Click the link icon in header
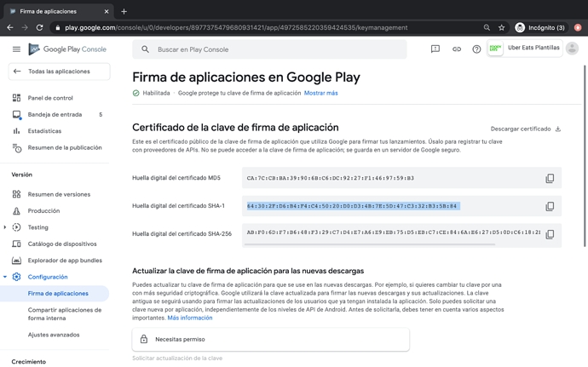The height and width of the screenshot is (367, 588). tap(456, 49)
